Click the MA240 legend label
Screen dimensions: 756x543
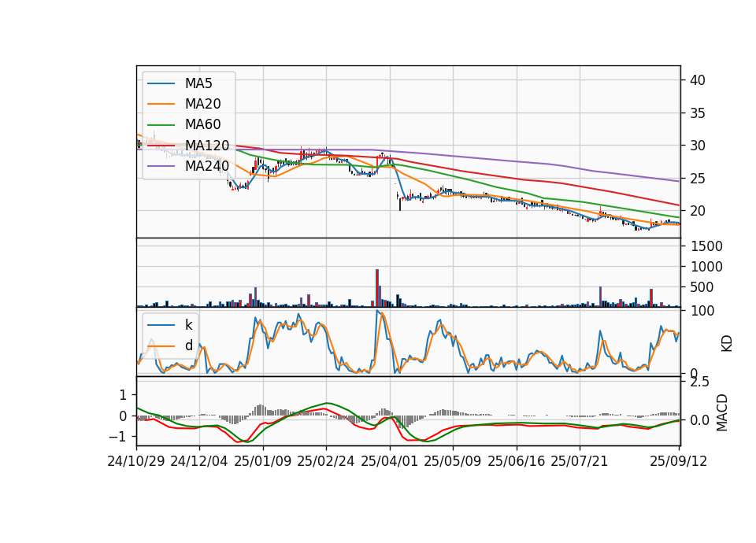coord(207,166)
